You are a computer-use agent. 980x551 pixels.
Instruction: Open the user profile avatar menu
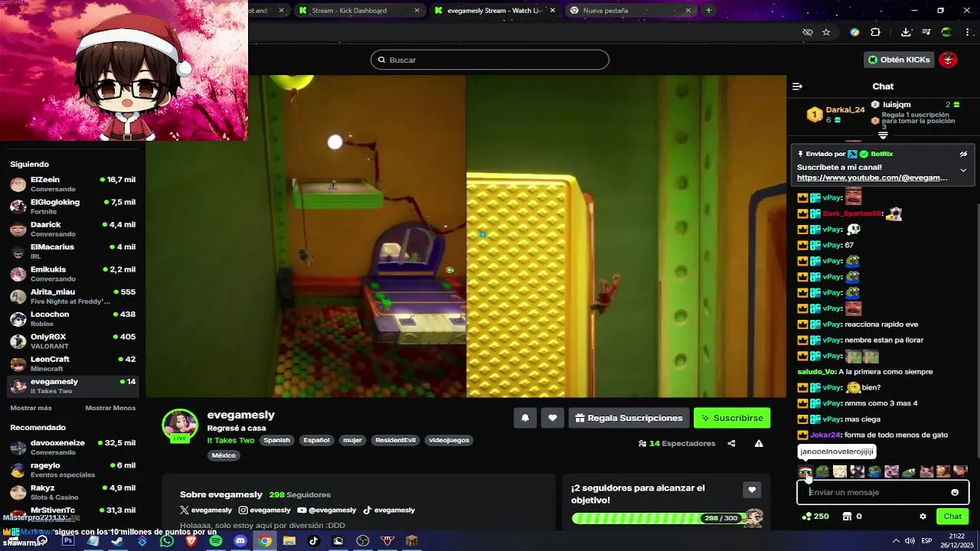point(948,60)
